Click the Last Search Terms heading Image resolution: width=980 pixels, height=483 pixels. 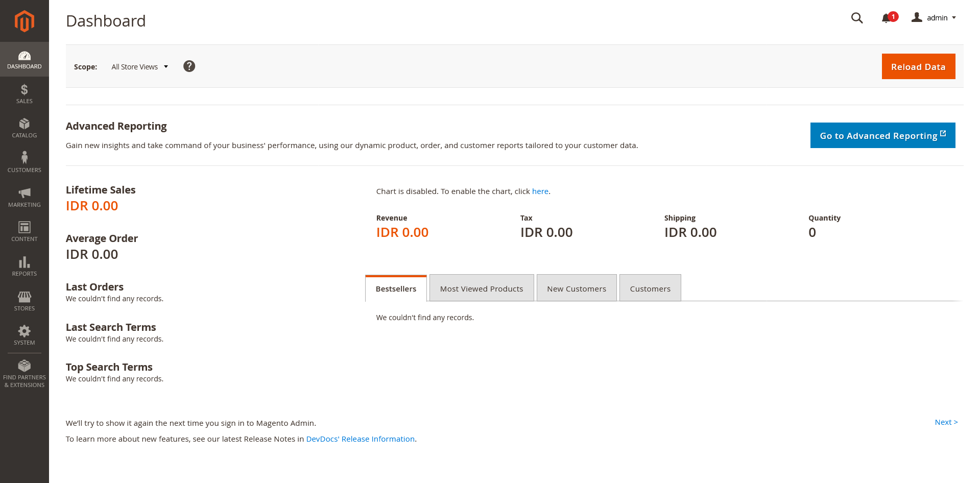[x=111, y=327]
